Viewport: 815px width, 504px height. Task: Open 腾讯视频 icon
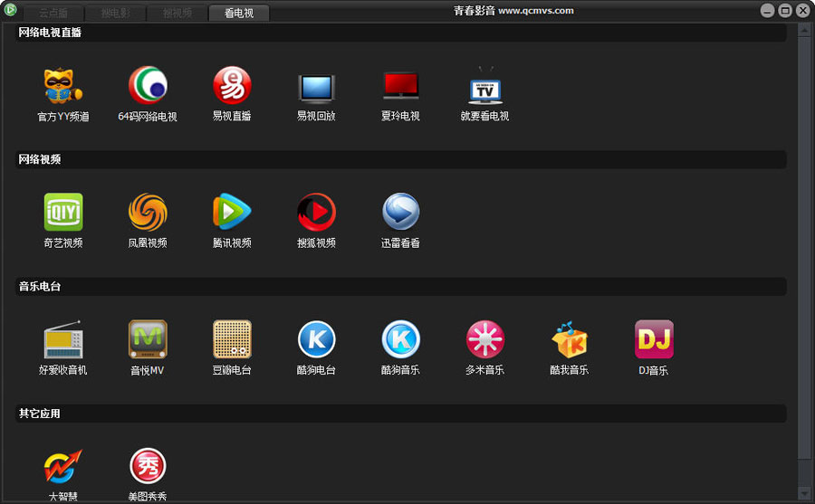232,213
